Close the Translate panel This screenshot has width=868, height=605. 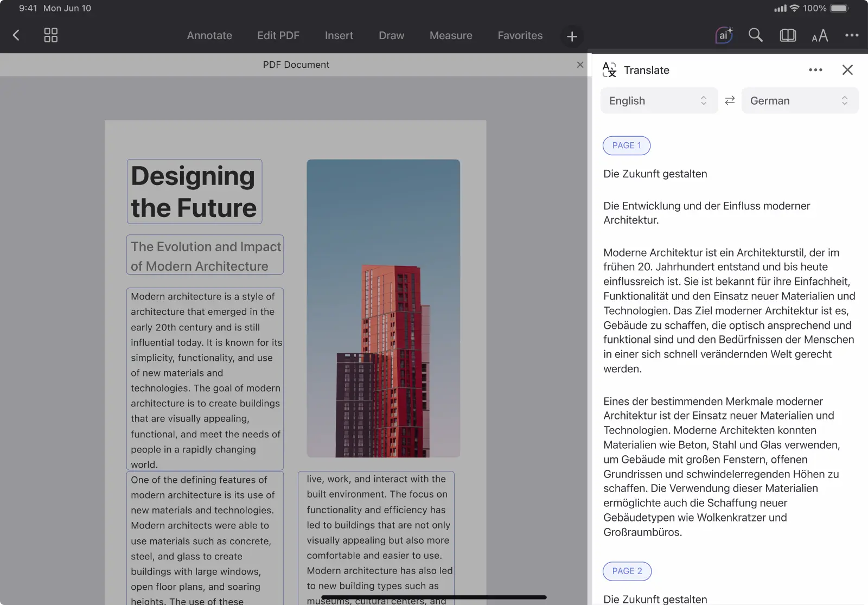[847, 70]
